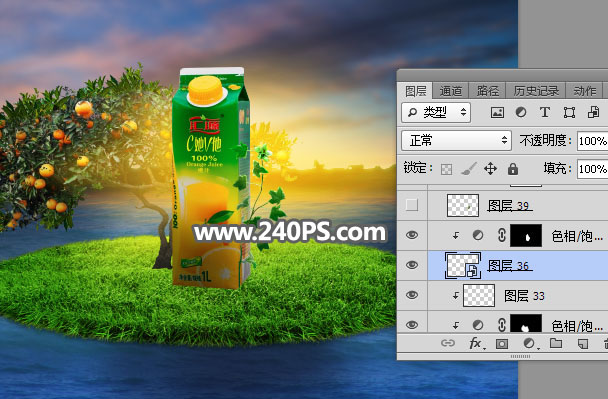Open the 历史记录 tab

(x=536, y=91)
